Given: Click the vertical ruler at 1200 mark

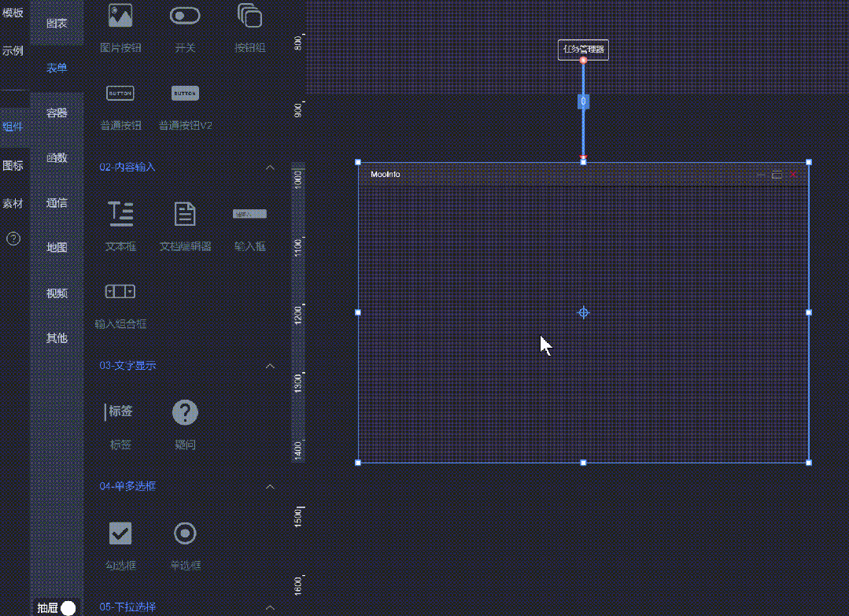Looking at the screenshot, I should point(297,315).
